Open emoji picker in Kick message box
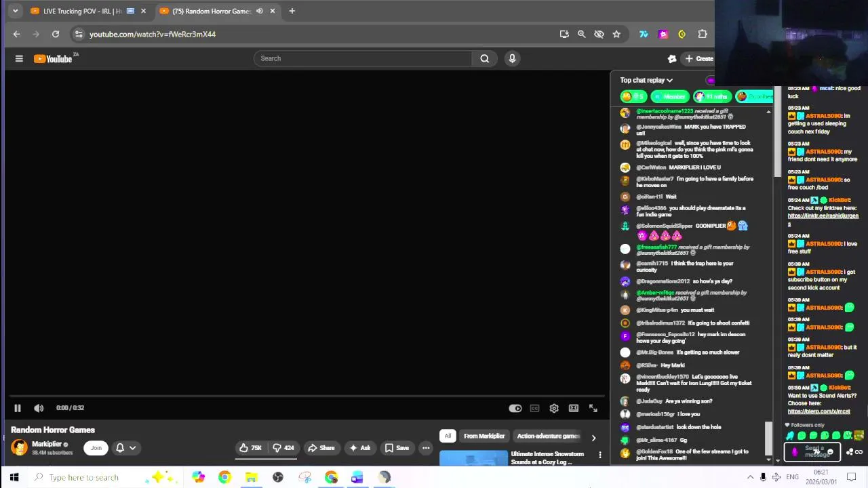Screen dimensions: 868x488 click(x=830, y=452)
